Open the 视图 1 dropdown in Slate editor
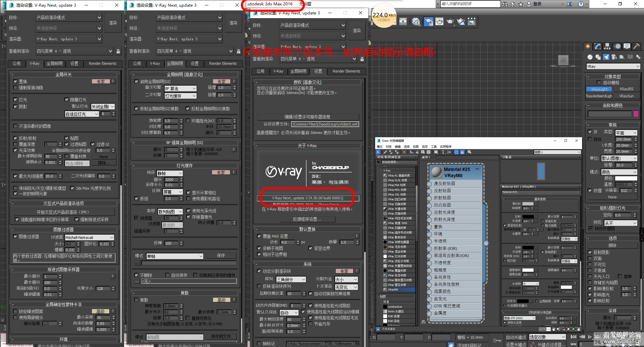 point(557,152)
